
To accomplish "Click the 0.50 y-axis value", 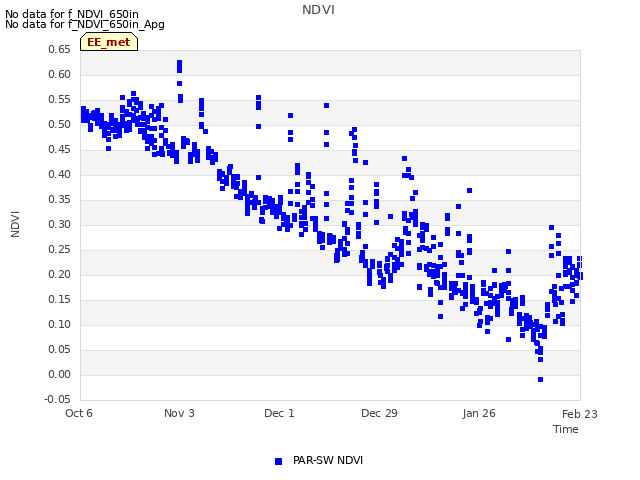I will 59,124.
